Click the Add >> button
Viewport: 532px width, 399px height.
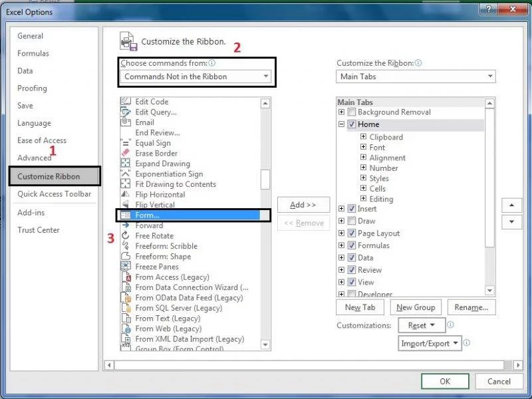coord(304,205)
